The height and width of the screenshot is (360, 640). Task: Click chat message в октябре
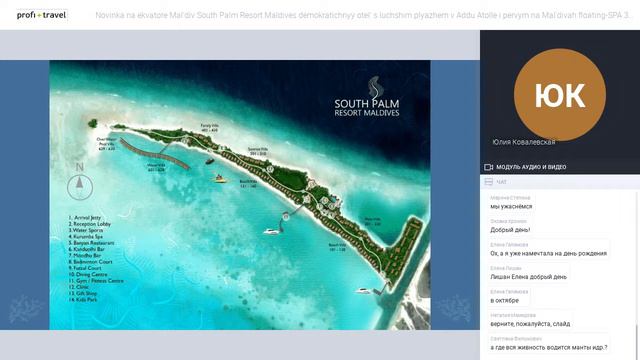[x=504, y=300]
